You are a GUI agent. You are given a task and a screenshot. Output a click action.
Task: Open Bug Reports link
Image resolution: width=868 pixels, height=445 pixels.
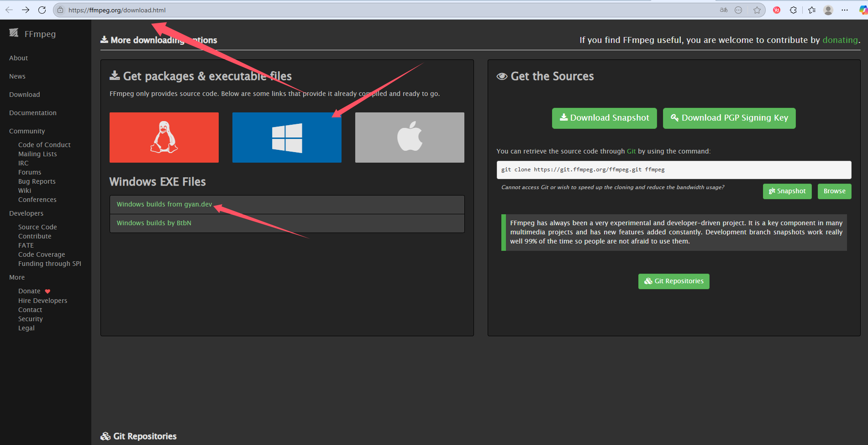click(37, 181)
